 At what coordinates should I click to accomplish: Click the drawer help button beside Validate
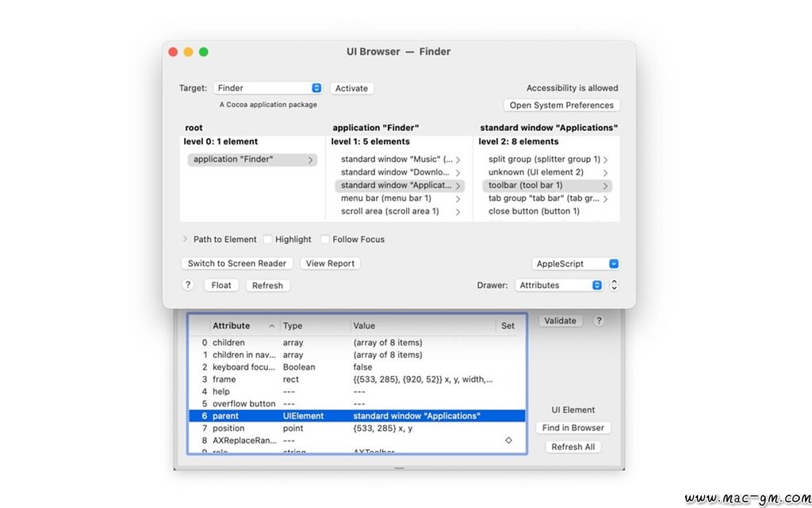pos(599,321)
